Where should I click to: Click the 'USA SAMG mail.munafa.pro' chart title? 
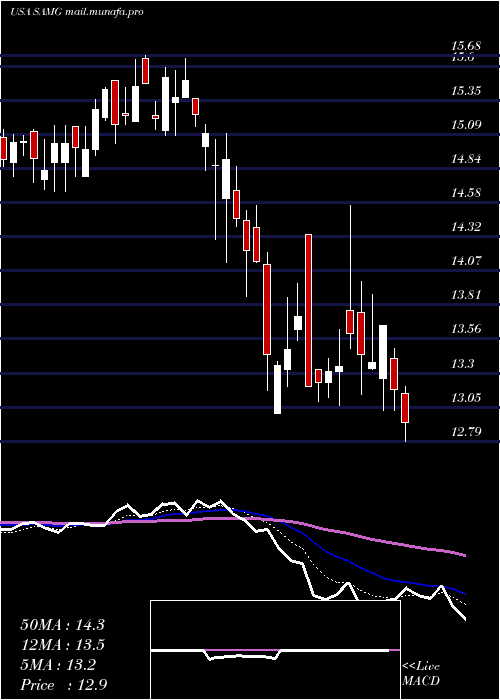pyautogui.click(x=77, y=12)
